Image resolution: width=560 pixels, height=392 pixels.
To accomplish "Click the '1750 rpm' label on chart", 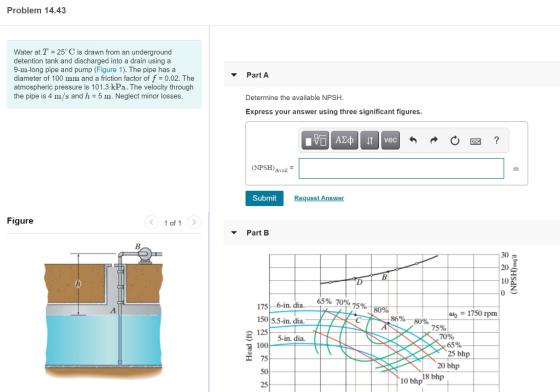I will (x=482, y=313).
